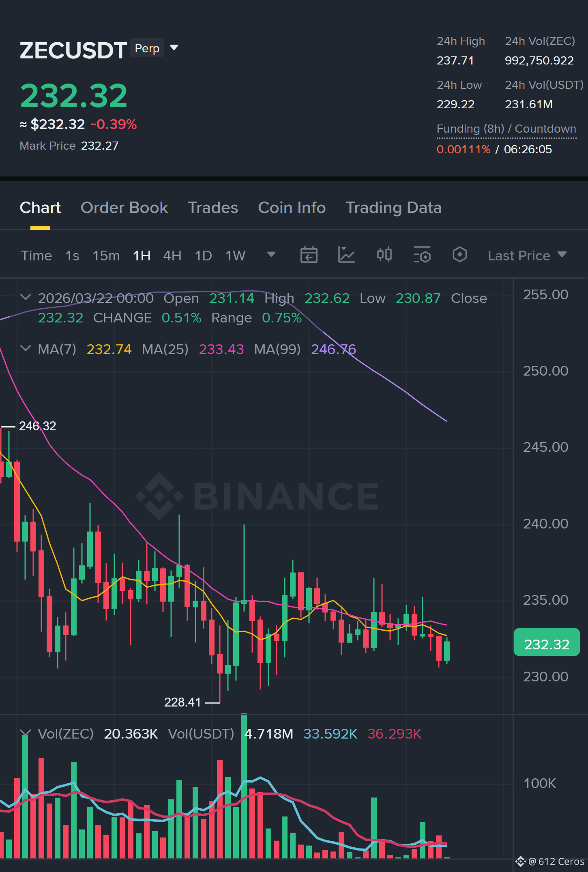
Task: Open the chart indicators line icon
Action: [346, 255]
